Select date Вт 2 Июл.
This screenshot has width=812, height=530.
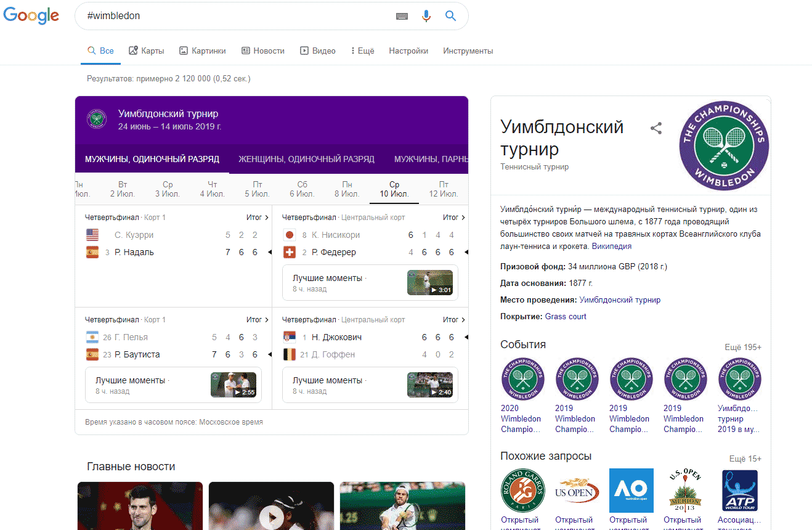(x=123, y=189)
